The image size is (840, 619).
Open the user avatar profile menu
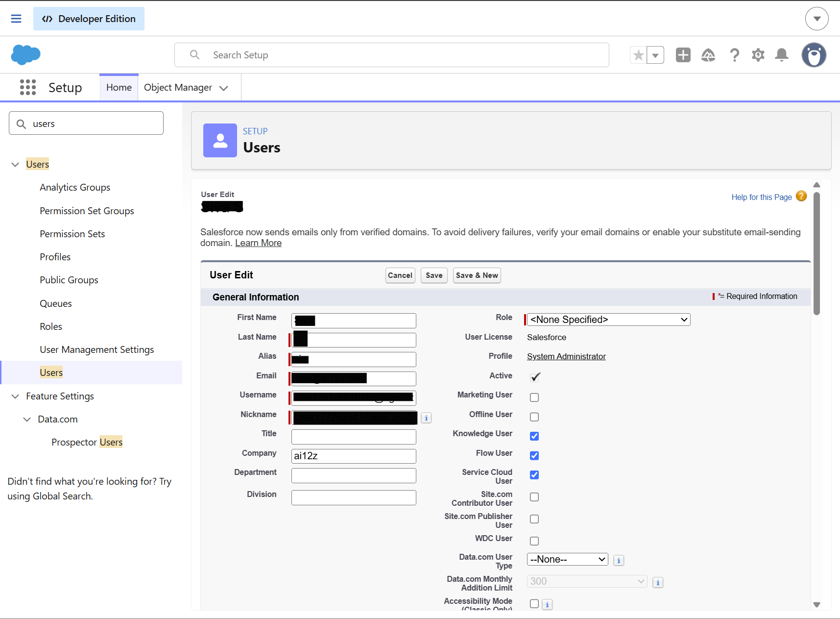[814, 55]
